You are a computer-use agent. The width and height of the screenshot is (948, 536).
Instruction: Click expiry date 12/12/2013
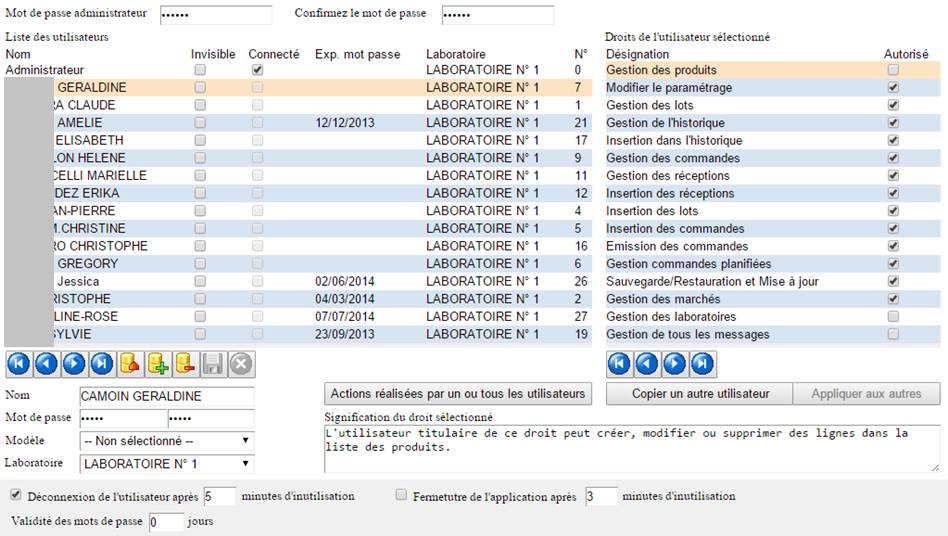345,123
